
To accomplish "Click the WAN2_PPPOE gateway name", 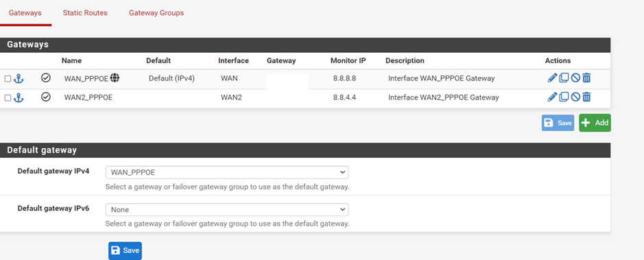I will pos(88,97).
